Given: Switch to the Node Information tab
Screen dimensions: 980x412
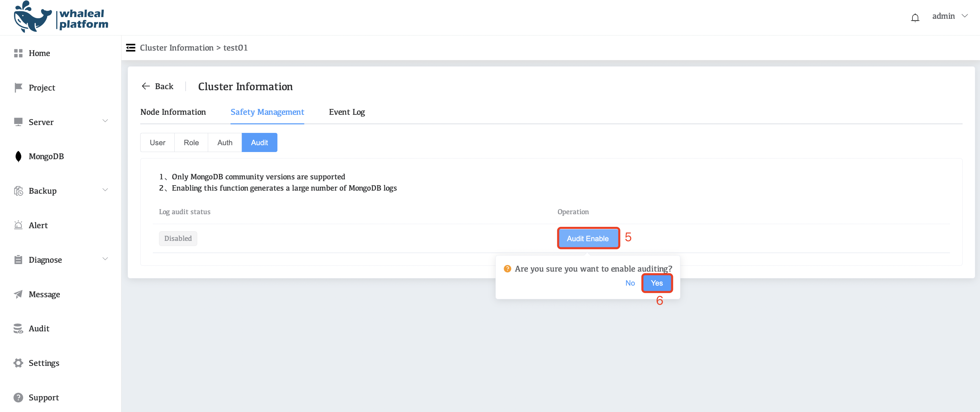Looking at the screenshot, I should 173,112.
